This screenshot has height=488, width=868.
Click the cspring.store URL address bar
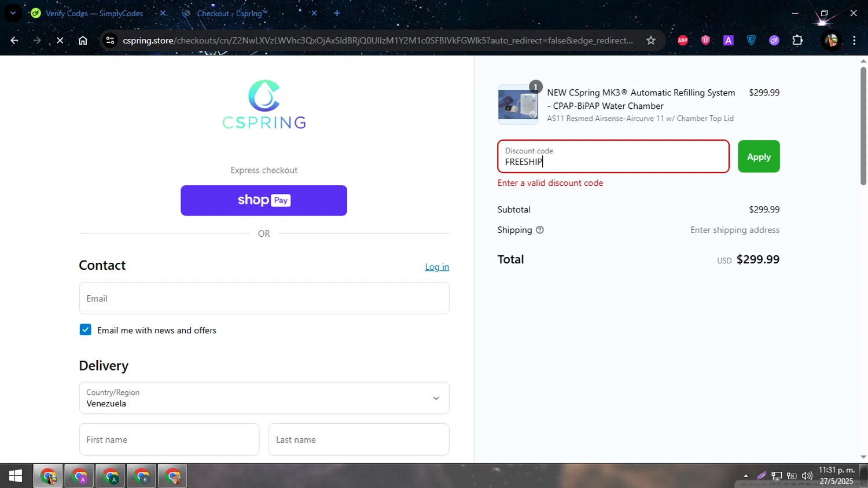[377, 41]
